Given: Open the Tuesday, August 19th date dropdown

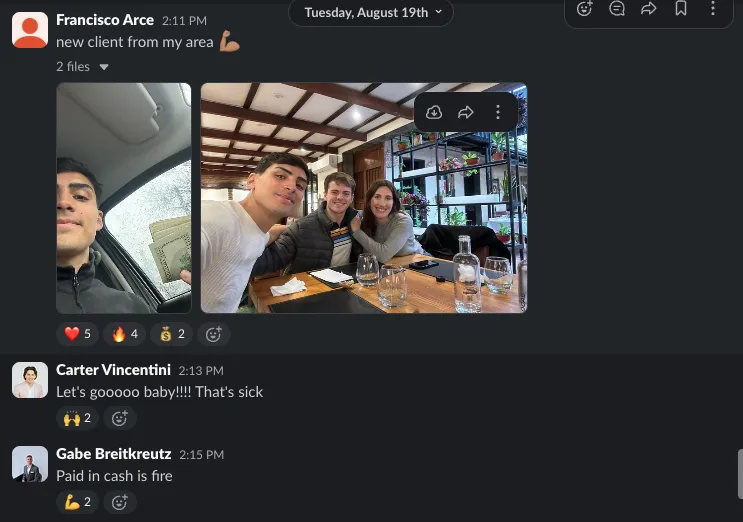Looking at the screenshot, I should 370,13.
